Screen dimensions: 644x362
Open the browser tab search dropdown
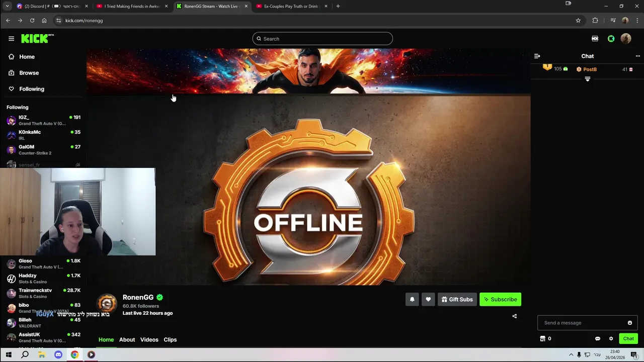(x=7, y=6)
